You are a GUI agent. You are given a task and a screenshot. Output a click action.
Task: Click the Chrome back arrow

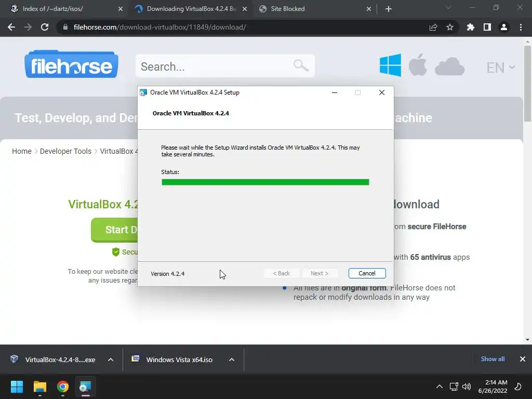[x=11, y=27]
